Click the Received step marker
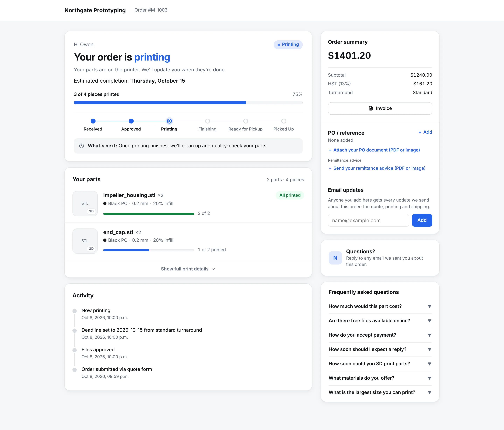The height and width of the screenshot is (430, 504). [93, 121]
